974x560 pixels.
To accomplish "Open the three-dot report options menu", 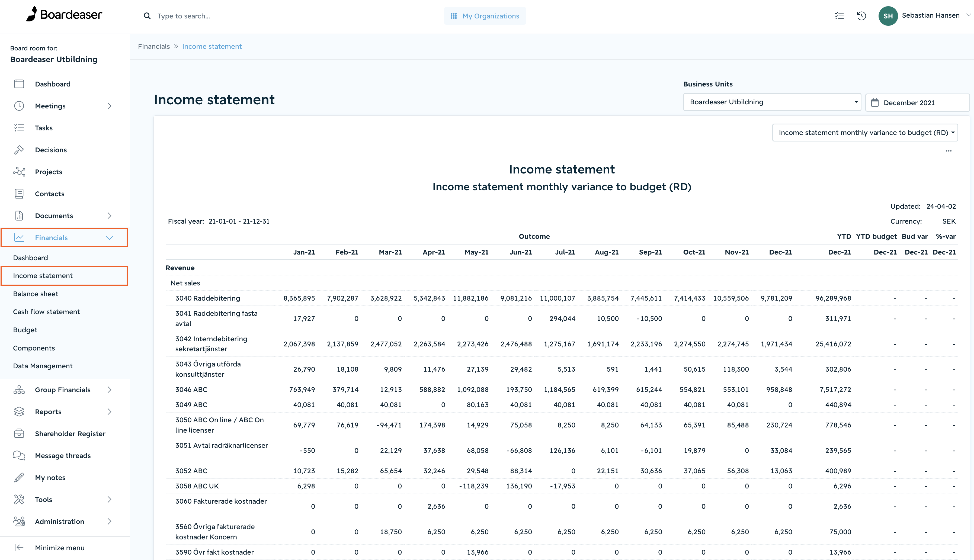I will (949, 151).
